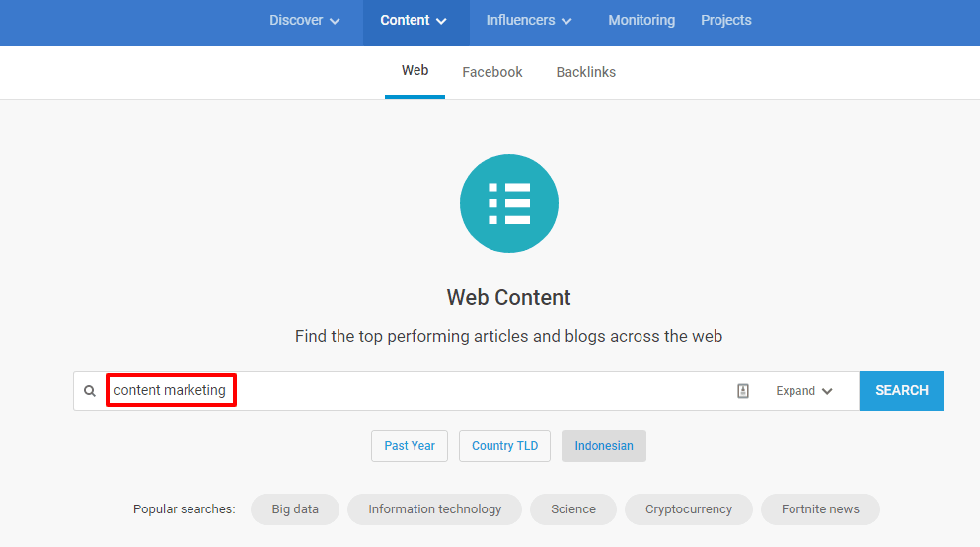Expand advanced search options
This screenshot has height=547, width=980.
tap(803, 391)
